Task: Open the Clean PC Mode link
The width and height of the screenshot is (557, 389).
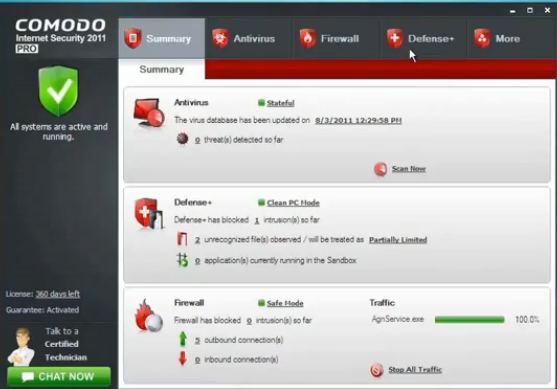Action: (x=293, y=203)
